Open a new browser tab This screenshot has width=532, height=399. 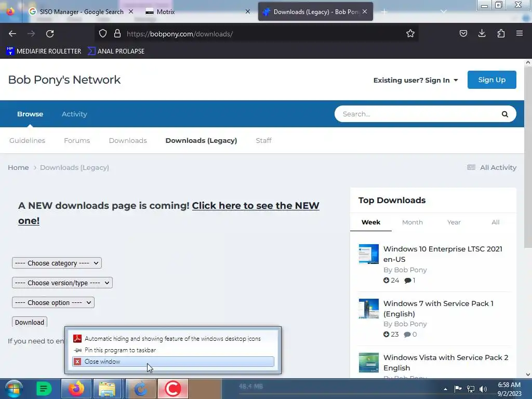point(384,12)
